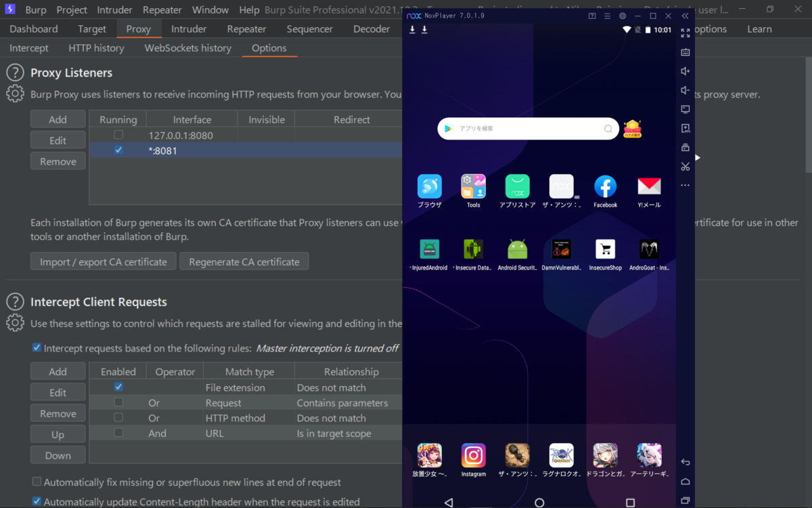Select the '127.0.0.1:8080' interface cell
Viewport: 812px width, 508px height.
191,135
